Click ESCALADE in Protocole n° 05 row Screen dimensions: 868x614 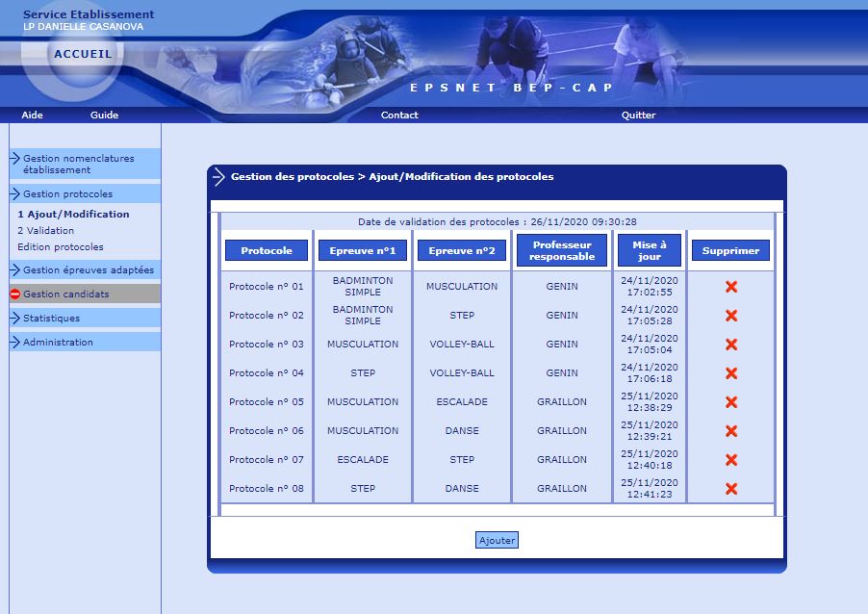point(462,402)
